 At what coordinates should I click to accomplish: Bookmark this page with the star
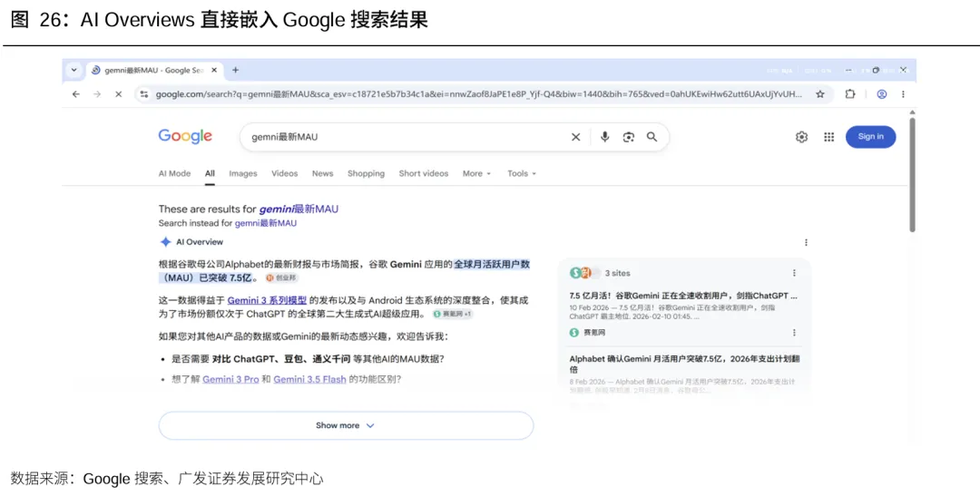[x=820, y=94]
